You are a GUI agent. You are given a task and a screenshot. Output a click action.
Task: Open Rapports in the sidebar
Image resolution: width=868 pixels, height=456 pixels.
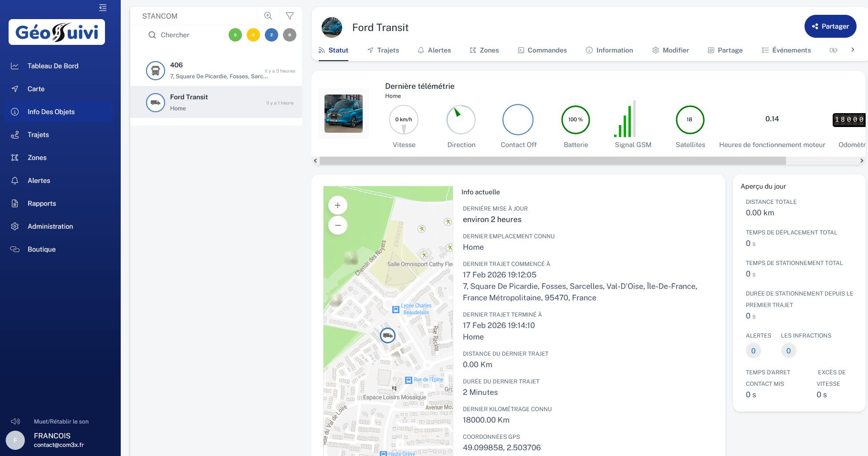click(42, 203)
